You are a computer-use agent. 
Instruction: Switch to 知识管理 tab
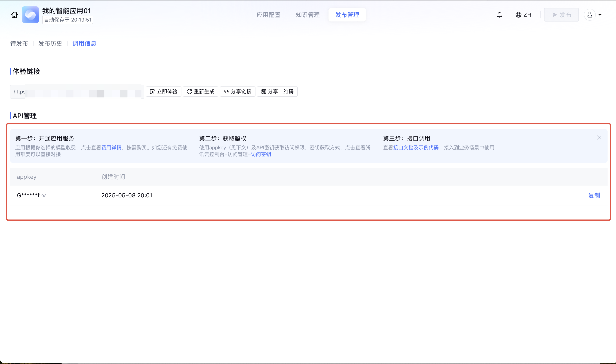click(308, 15)
